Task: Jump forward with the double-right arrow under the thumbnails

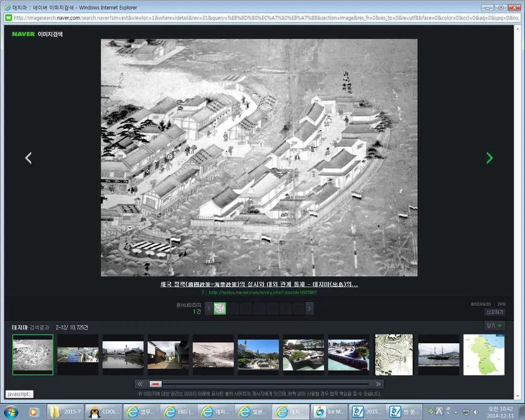Action: coord(378,384)
